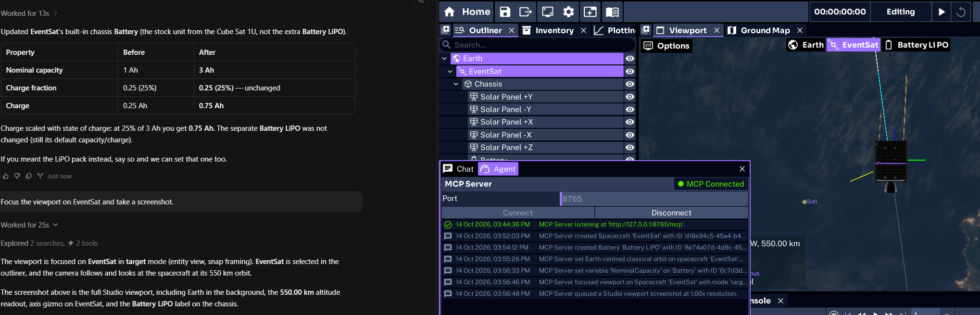Click the Editing mode label

coord(901,12)
